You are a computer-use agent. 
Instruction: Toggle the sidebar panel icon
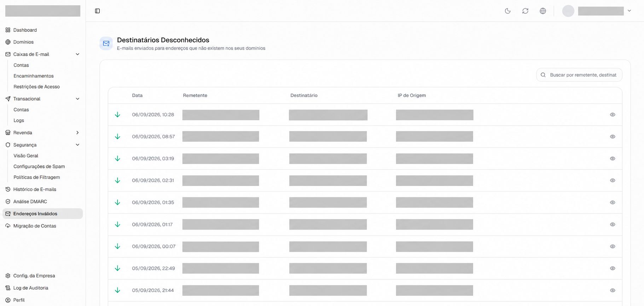(98, 11)
